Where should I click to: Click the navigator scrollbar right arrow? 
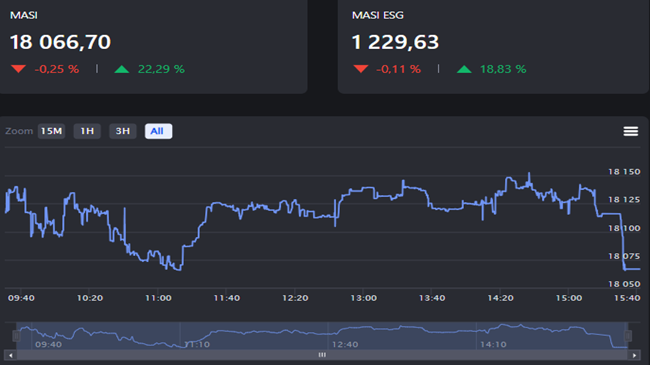(634, 355)
